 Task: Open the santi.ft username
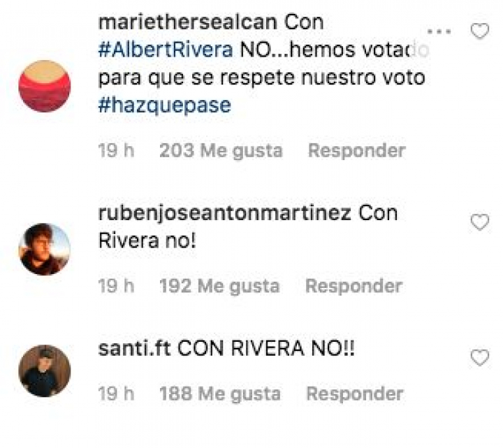[x=134, y=349]
